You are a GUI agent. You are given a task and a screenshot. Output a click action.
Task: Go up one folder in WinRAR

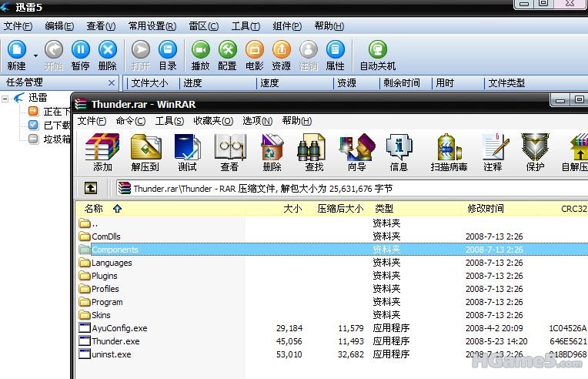(x=90, y=188)
